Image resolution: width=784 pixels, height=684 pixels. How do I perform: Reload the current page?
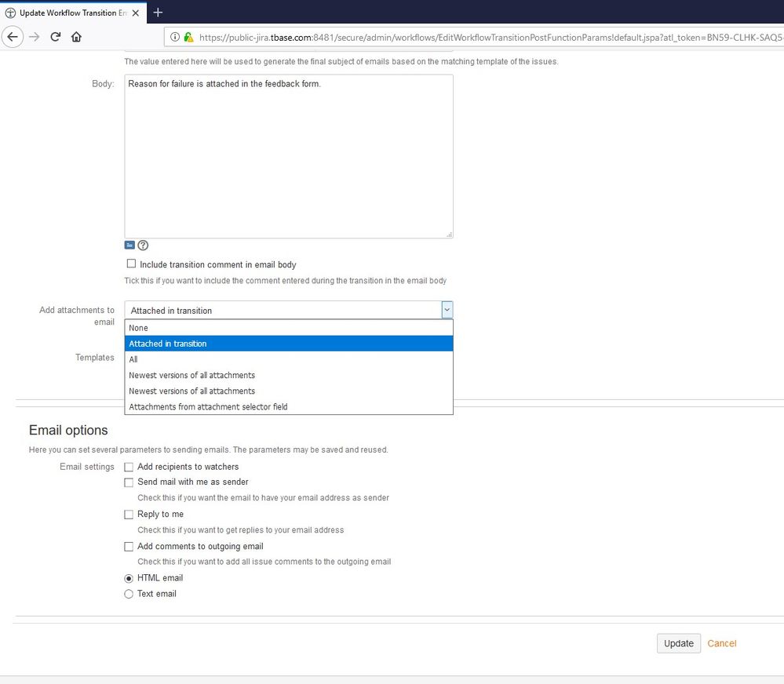pos(55,37)
